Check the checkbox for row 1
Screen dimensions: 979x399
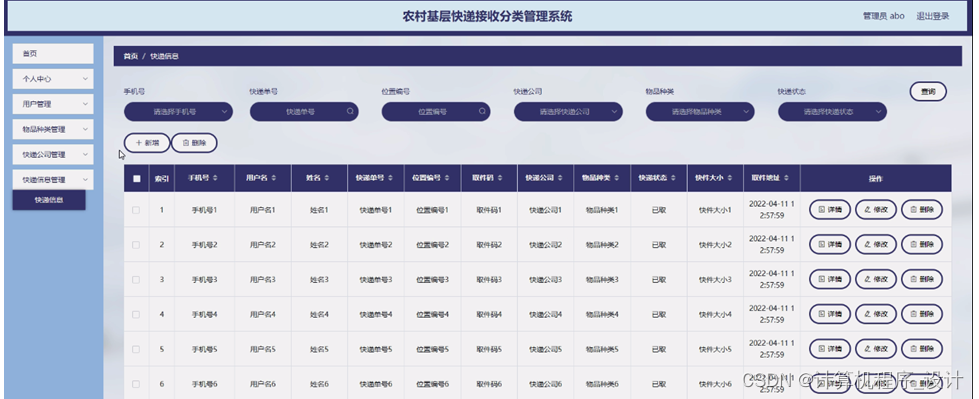tap(136, 210)
